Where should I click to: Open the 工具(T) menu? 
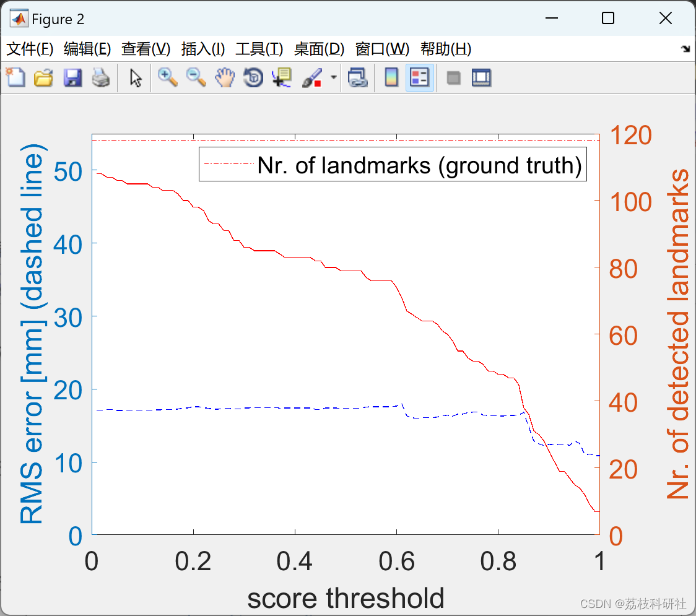(259, 49)
